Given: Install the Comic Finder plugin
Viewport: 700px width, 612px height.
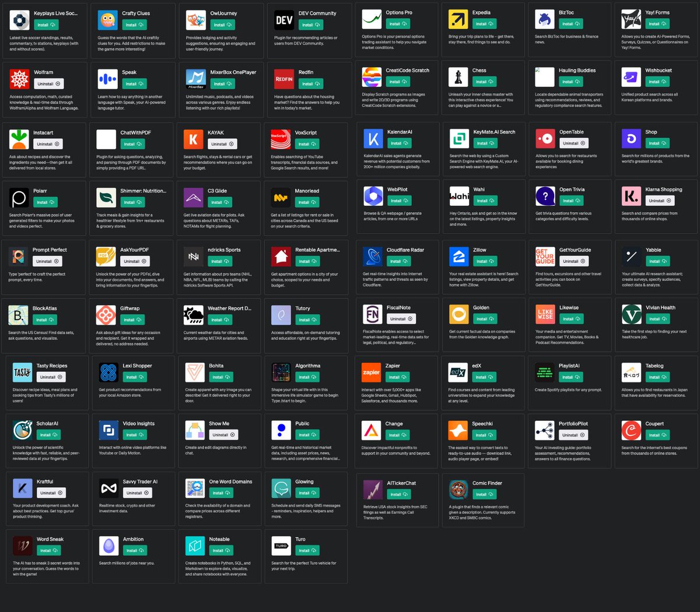Looking at the screenshot, I should [484, 494].
